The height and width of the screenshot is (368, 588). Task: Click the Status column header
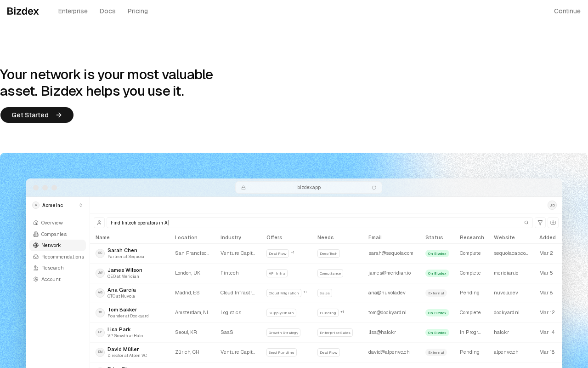coord(434,237)
